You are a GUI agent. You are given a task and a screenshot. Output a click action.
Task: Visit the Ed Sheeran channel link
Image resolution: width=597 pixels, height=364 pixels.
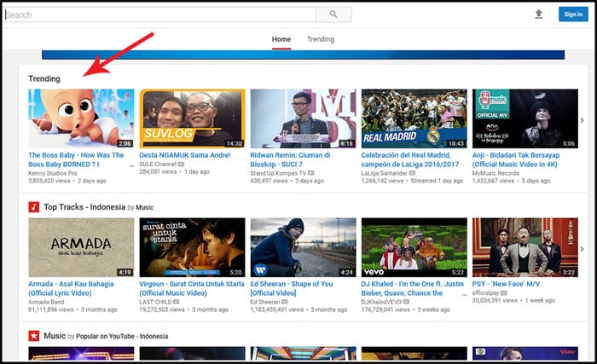coord(265,302)
